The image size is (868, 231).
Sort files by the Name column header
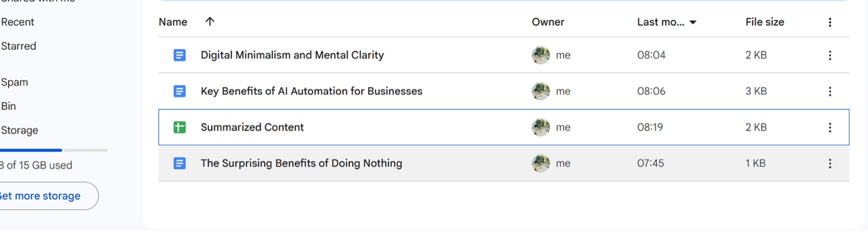click(173, 22)
